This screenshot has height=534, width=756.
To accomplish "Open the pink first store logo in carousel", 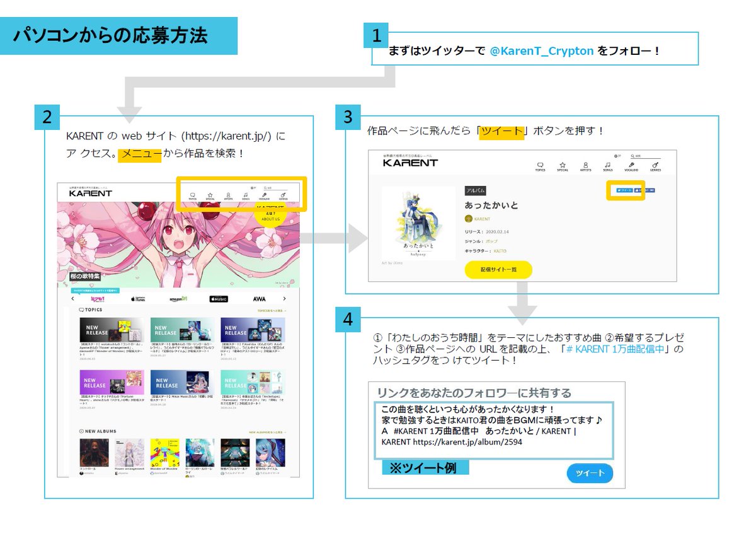I will click(98, 299).
